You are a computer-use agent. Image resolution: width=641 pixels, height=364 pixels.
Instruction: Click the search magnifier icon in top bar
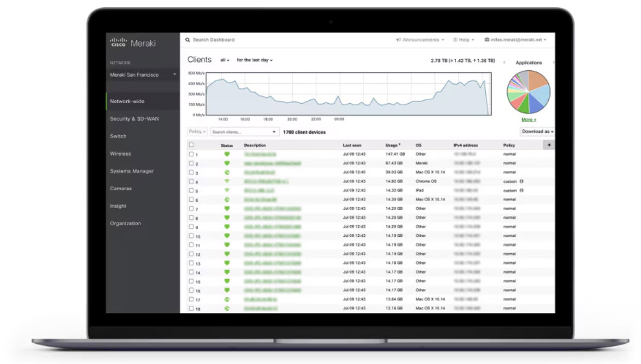point(188,40)
